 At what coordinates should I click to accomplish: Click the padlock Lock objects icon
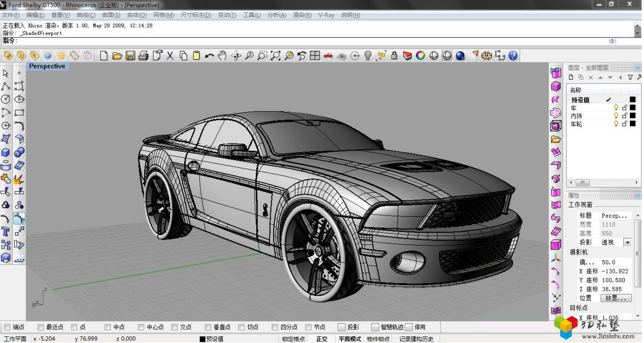click(x=394, y=56)
